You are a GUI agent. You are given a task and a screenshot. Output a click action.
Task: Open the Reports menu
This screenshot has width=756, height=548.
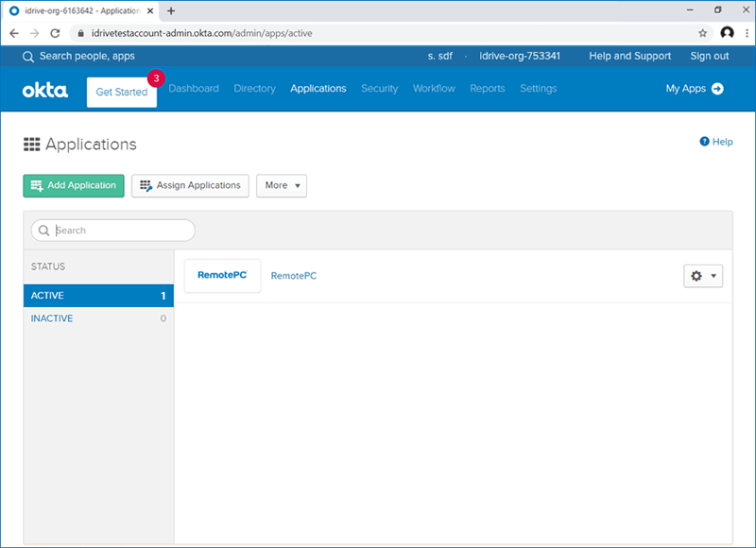pyautogui.click(x=488, y=89)
